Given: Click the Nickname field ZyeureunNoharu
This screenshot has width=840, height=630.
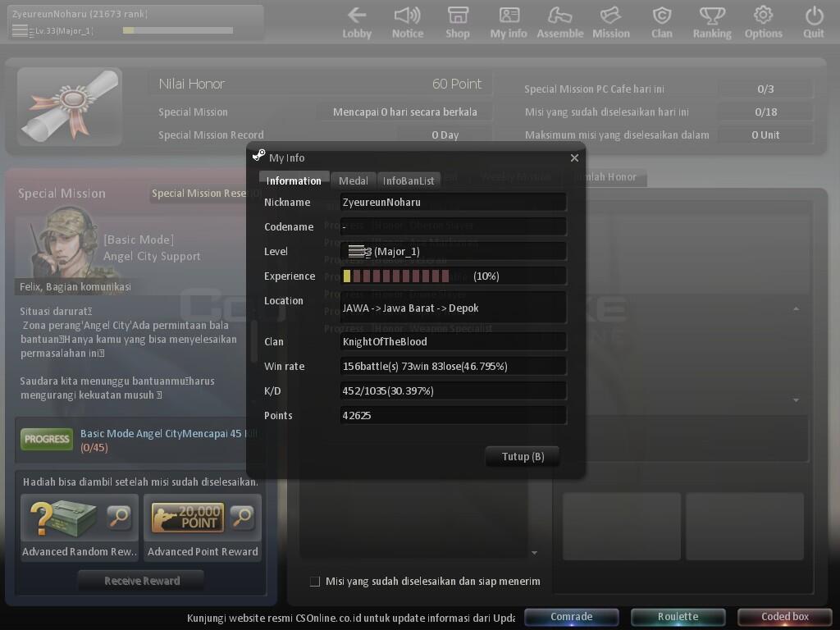Looking at the screenshot, I should tap(453, 203).
